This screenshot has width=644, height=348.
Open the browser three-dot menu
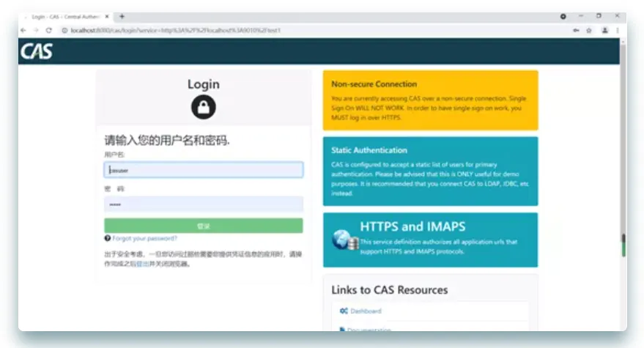[x=618, y=30]
